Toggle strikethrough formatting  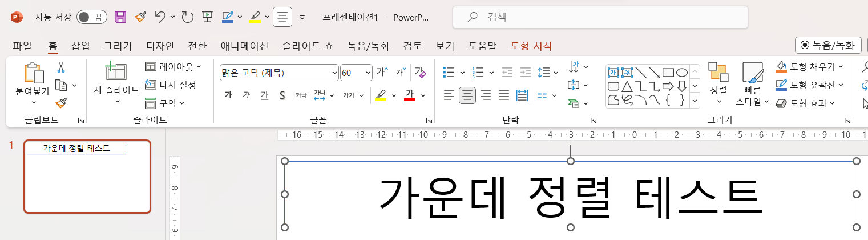[301, 95]
